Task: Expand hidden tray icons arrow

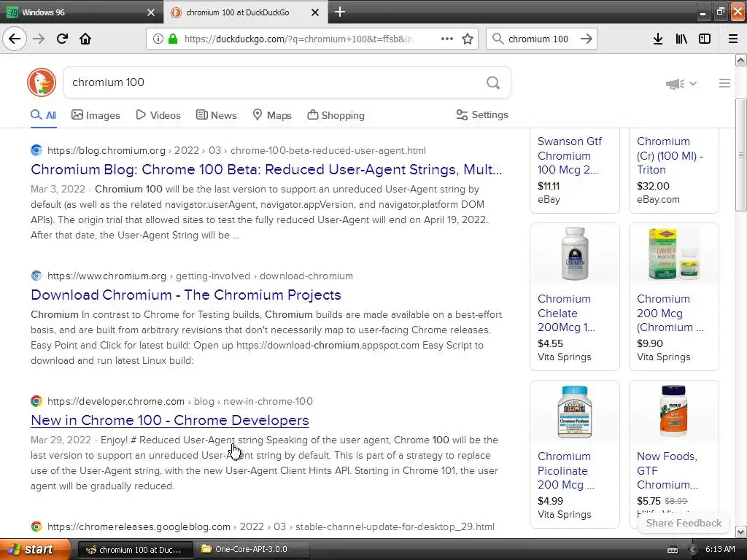Action: pyautogui.click(x=693, y=550)
